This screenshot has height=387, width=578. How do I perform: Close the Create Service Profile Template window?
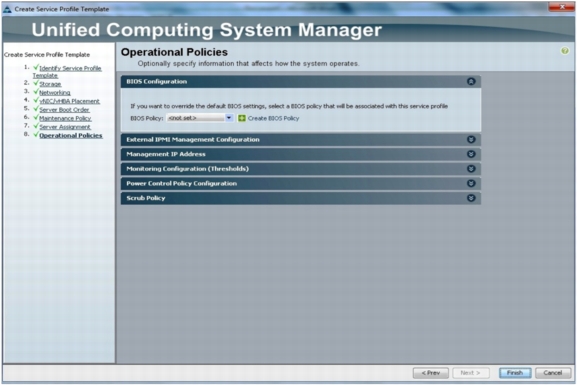562,7
